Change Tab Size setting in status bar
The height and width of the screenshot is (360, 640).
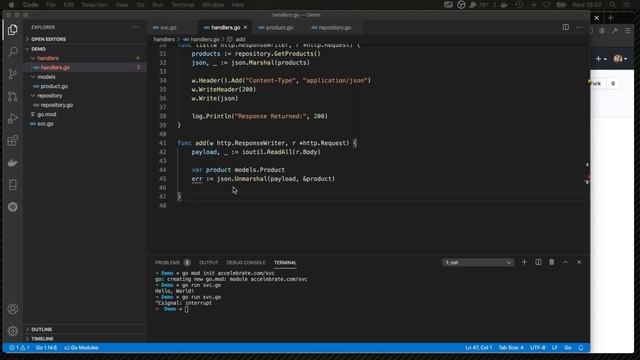click(511, 348)
